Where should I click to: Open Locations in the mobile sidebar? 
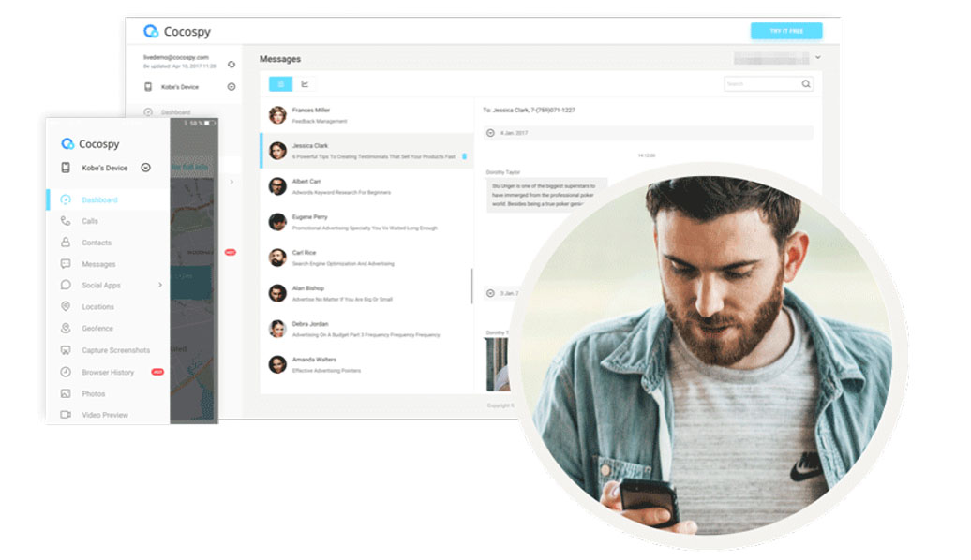[x=97, y=307]
